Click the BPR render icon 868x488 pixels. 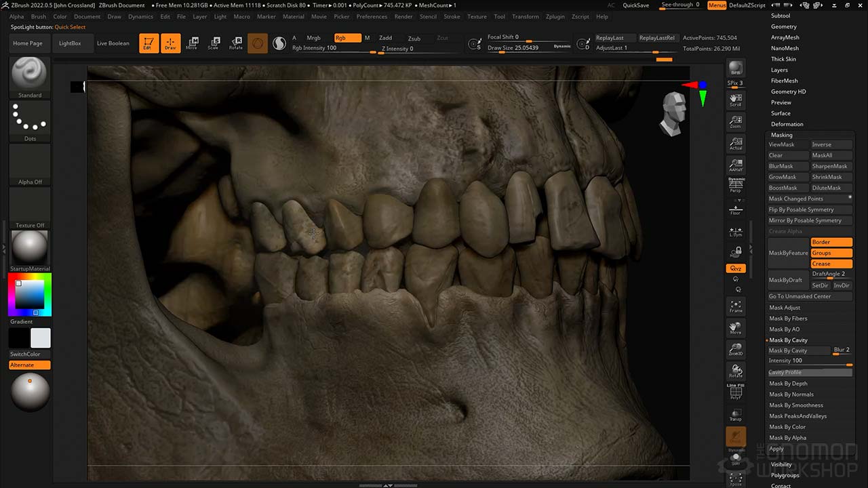pos(735,69)
